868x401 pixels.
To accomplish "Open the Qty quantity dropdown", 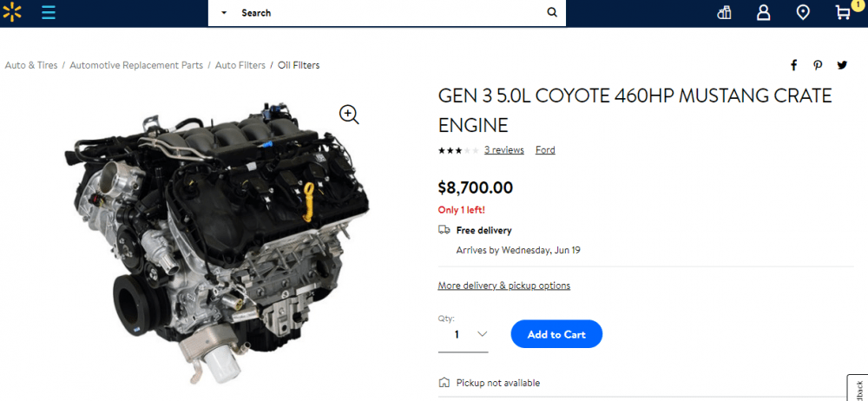I will pos(464,334).
